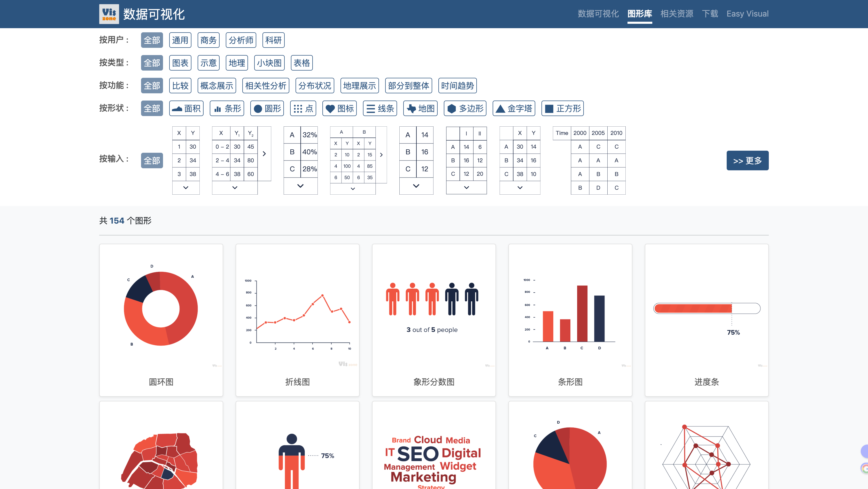Expand the X Y input table downward
Screen dimensions: 868x489
[186, 188]
